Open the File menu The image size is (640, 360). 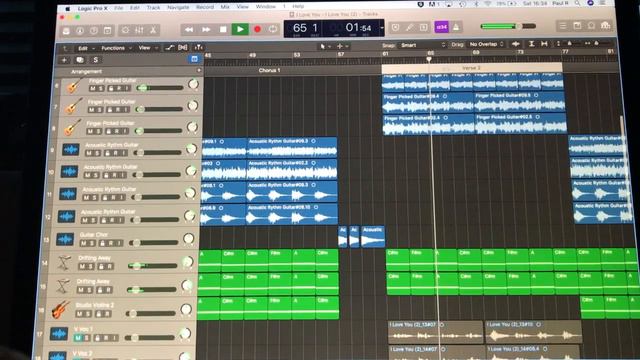(118, 8)
